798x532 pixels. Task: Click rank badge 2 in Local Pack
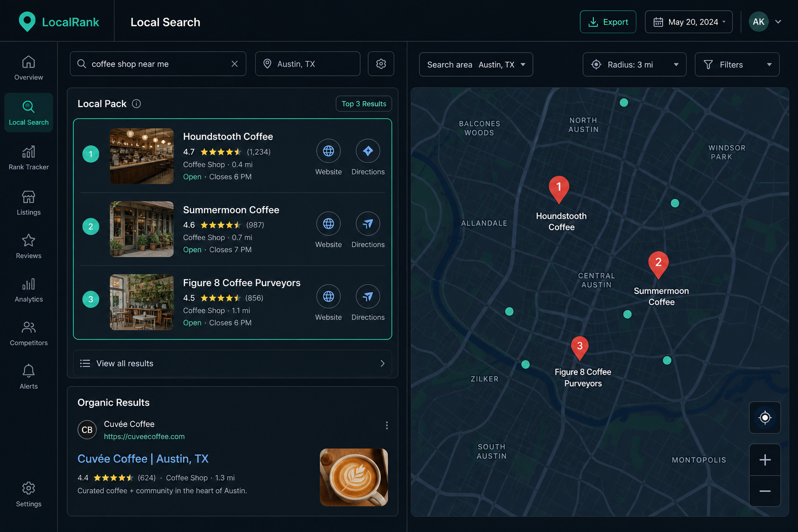91,227
